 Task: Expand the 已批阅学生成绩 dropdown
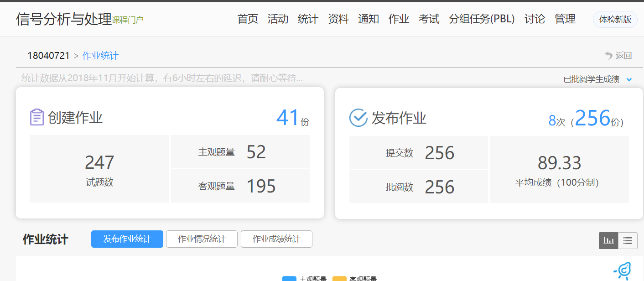click(x=592, y=79)
